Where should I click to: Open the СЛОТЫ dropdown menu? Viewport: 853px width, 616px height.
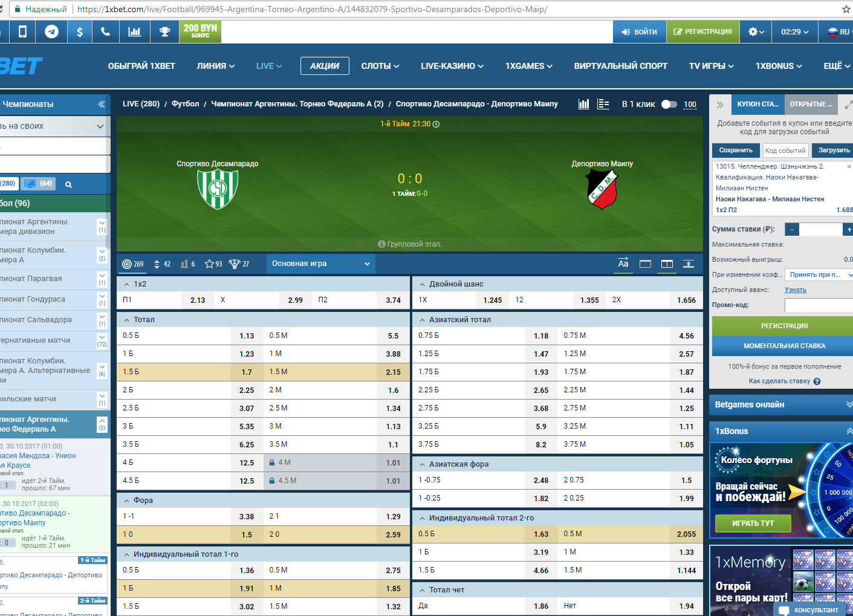tap(380, 66)
